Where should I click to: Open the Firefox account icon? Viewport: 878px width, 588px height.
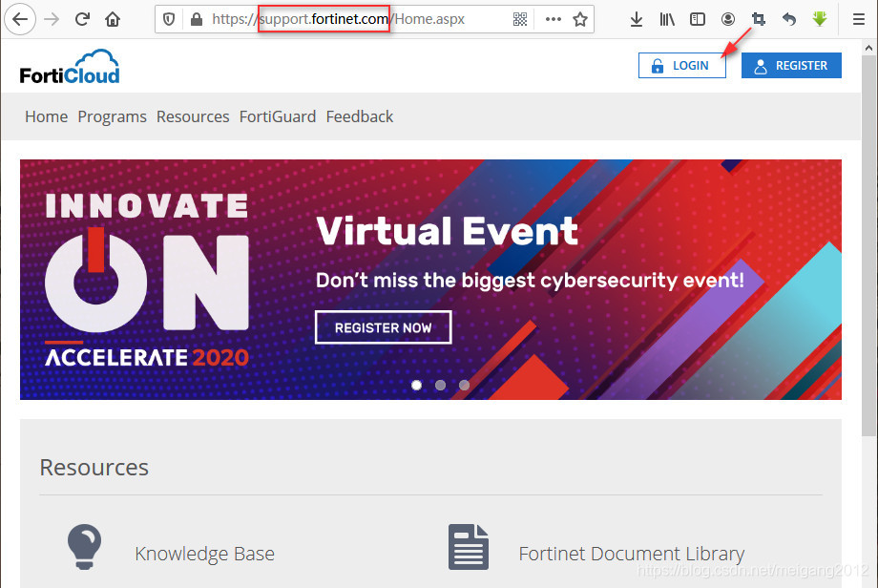point(728,20)
